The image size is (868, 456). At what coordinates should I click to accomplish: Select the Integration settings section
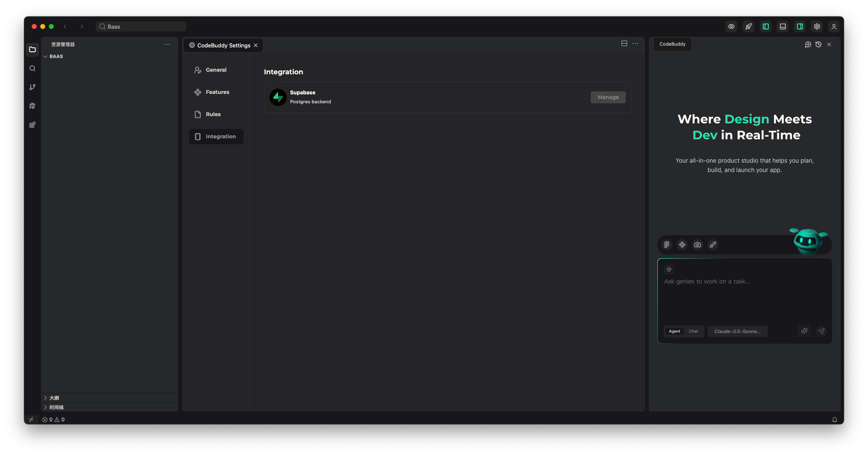click(216, 137)
